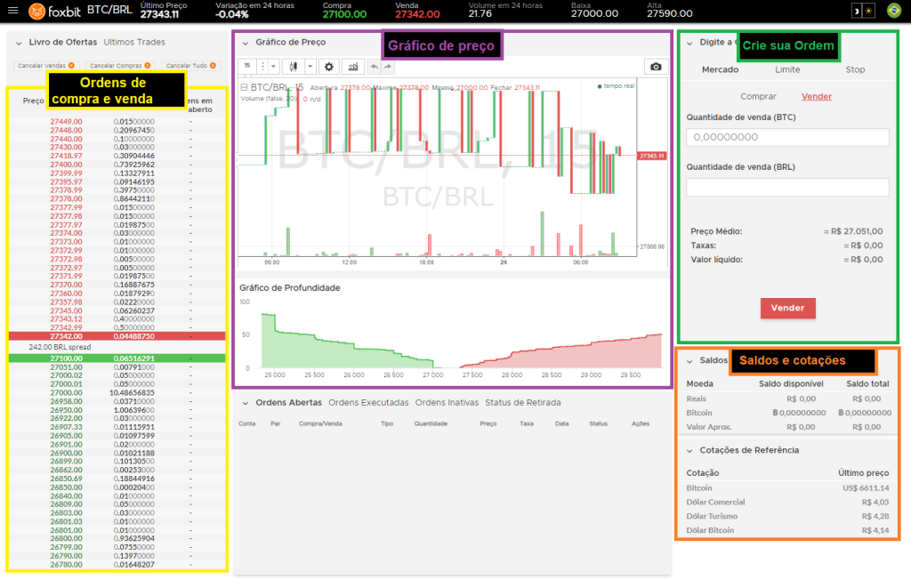This screenshot has width=911, height=588.
Task: Click the Bitcoin US$ 6611.14 quote row
Action: [x=787, y=488]
